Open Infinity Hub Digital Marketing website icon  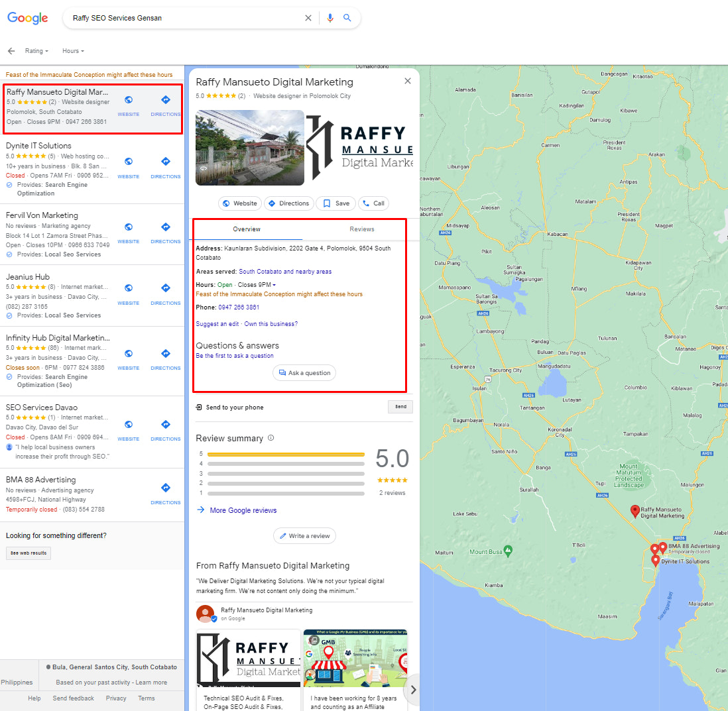pyautogui.click(x=129, y=354)
